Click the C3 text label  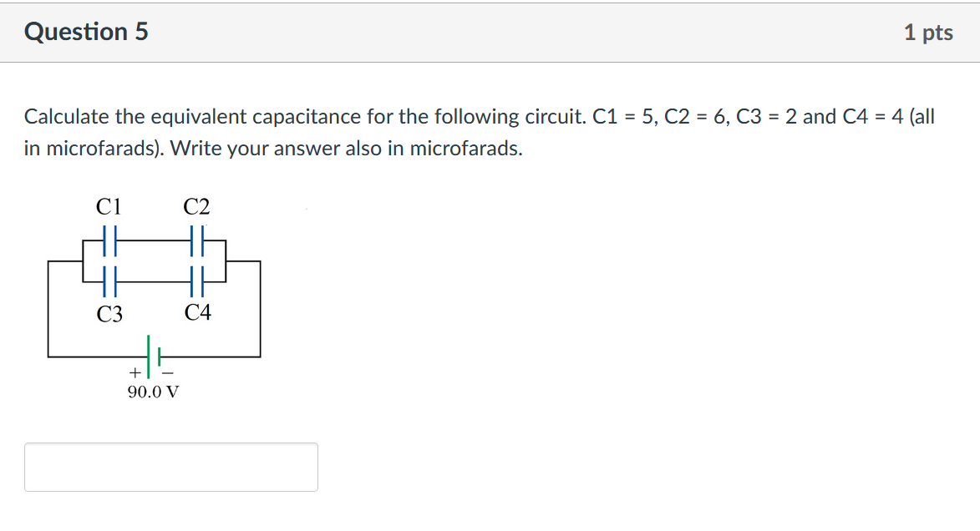108,314
